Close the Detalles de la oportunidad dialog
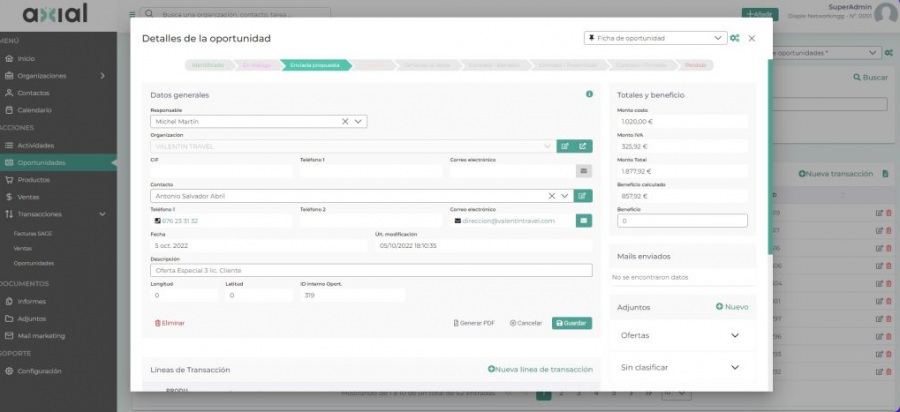900x412 pixels. 752,38
